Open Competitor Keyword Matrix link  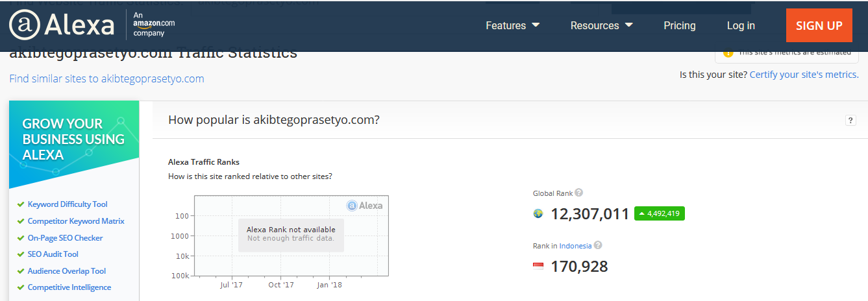point(76,221)
